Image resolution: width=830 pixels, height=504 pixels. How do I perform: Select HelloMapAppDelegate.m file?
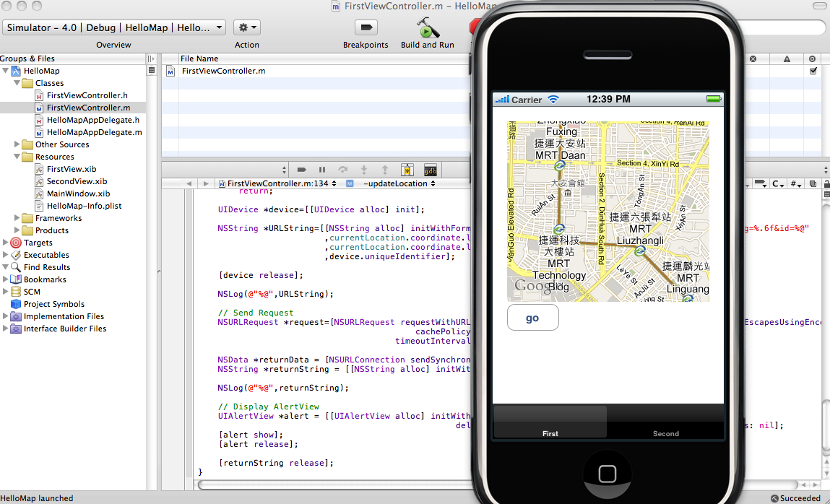94,132
